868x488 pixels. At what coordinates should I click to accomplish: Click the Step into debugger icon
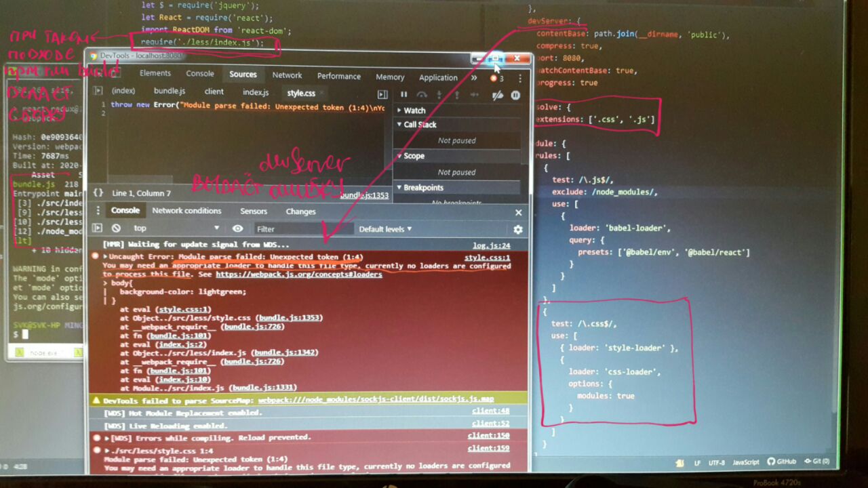tap(439, 96)
